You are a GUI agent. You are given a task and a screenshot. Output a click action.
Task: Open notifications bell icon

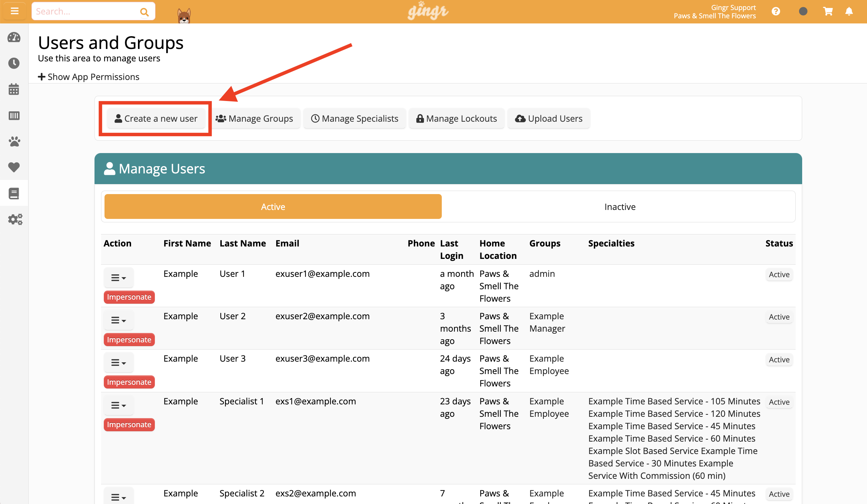[849, 11]
